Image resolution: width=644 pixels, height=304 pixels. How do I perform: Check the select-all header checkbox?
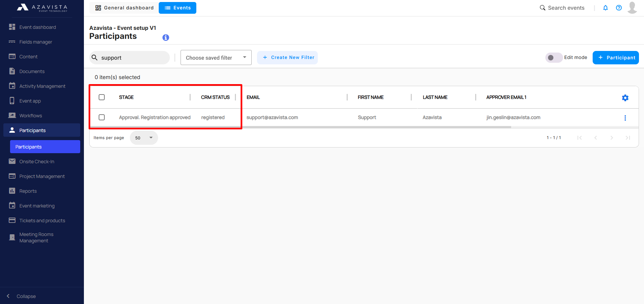(x=102, y=97)
